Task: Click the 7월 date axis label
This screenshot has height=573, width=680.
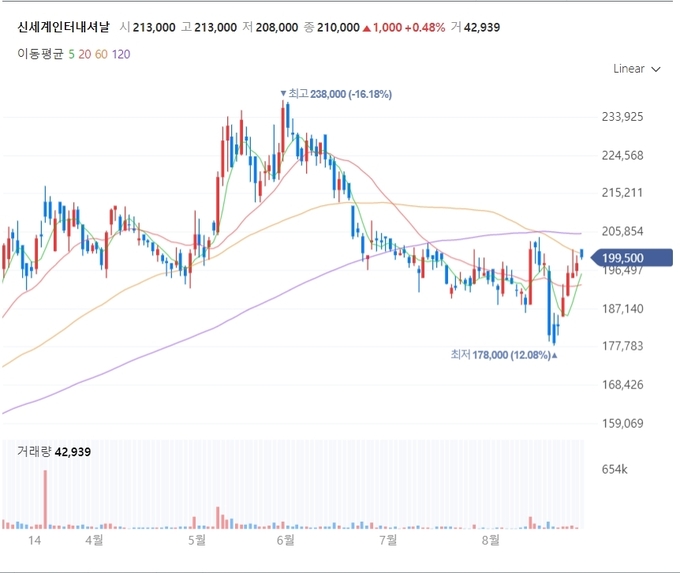Action: tap(388, 540)
